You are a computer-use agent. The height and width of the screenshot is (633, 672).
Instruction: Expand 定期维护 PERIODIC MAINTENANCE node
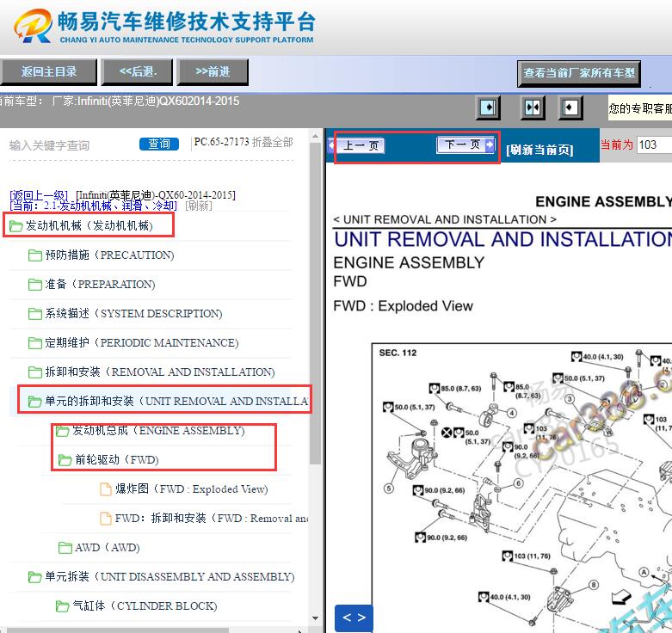141,342
